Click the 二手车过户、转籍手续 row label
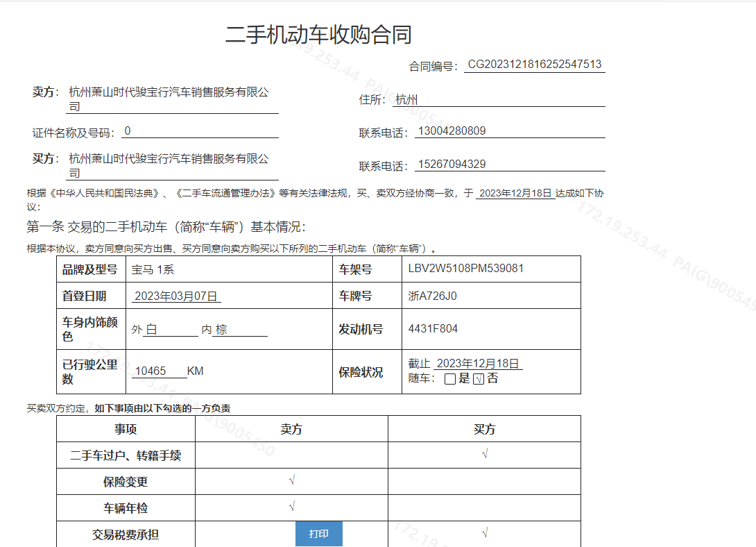756x547 pixels. pos(126,455)
